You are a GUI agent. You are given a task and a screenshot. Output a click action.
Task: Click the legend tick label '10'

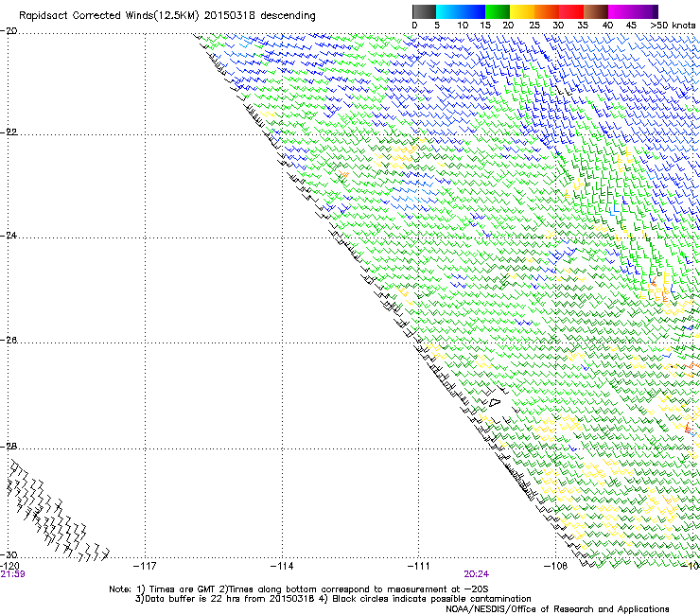(x=463, y=26)
